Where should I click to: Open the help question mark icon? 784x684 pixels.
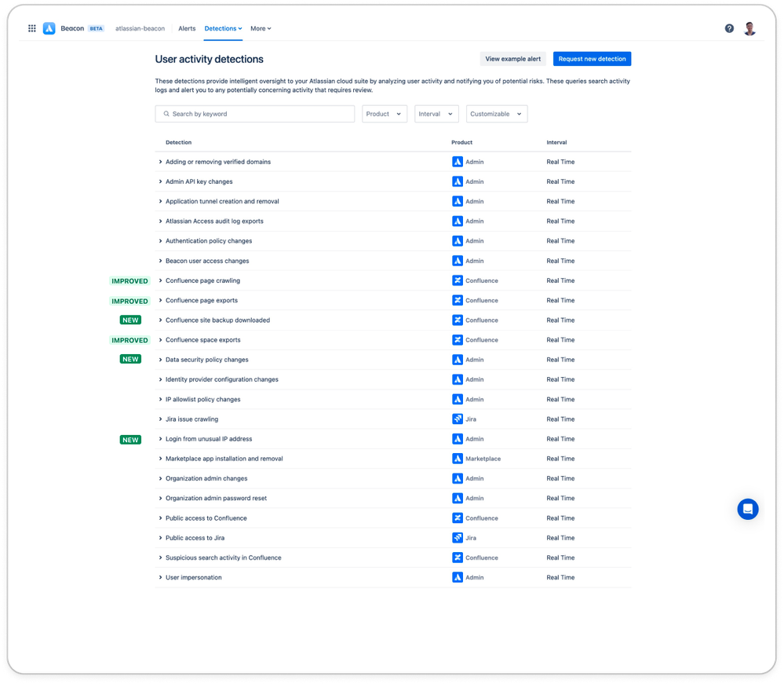(730, 28)
